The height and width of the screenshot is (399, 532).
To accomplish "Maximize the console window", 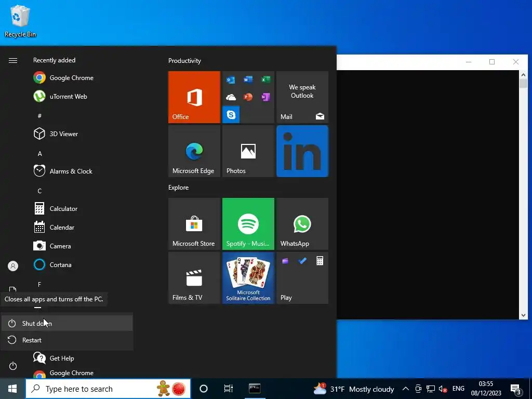I will 492,62.
